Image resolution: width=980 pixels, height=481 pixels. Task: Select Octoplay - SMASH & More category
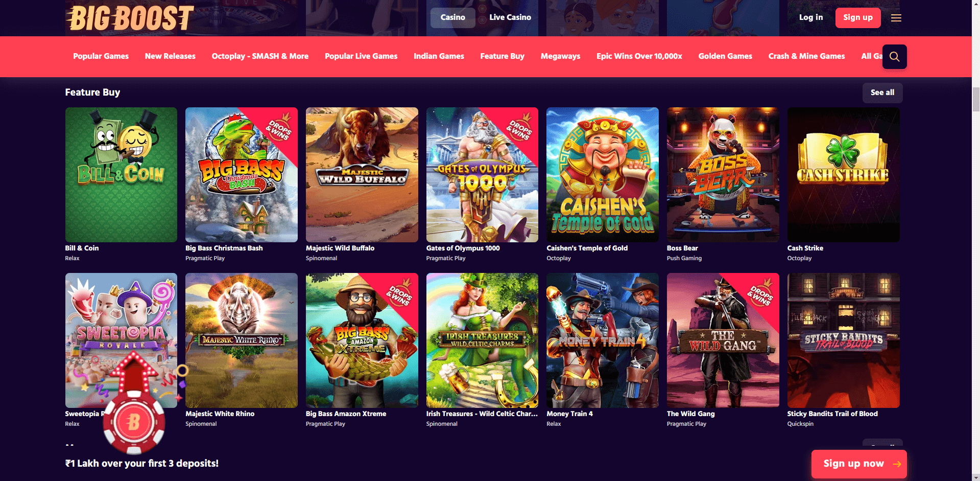(x=260, y=56)
